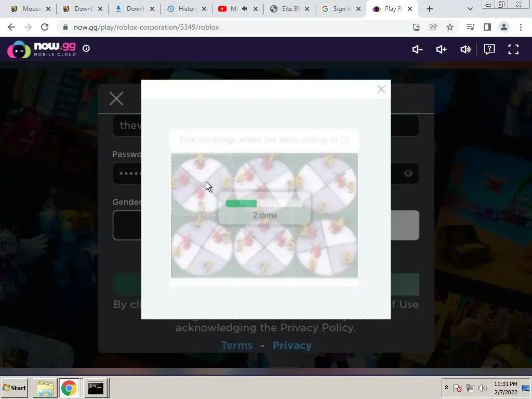Click the now.gg logo
532x399 pixels.
[42, 49]
